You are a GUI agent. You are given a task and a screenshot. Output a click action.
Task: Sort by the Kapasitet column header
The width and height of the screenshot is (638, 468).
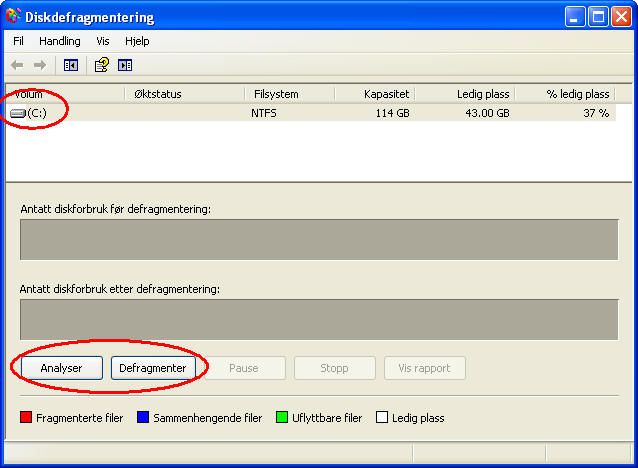(x=375, y=94)
